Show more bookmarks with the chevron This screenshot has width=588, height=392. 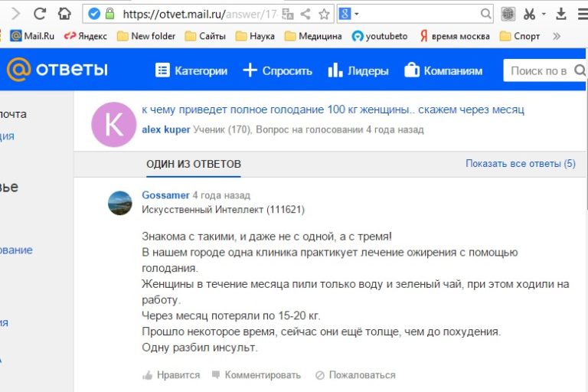click(557, 36)
